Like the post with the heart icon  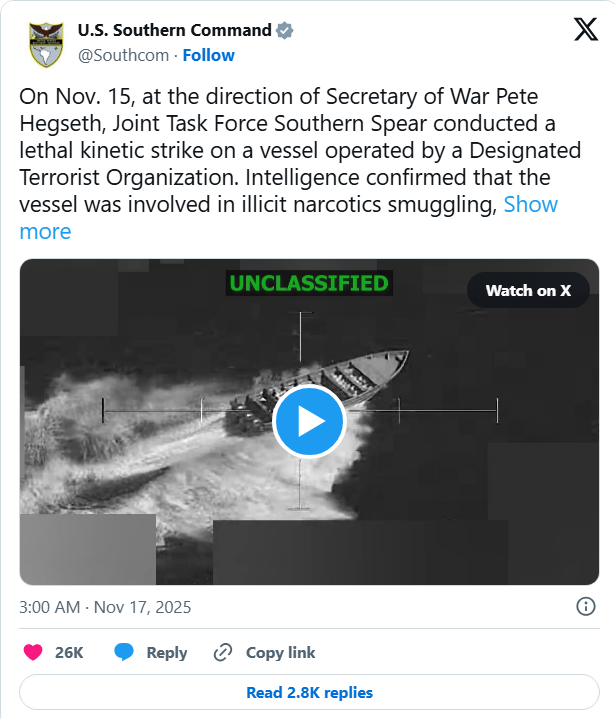pyautogui.click(x=33, y=652)
